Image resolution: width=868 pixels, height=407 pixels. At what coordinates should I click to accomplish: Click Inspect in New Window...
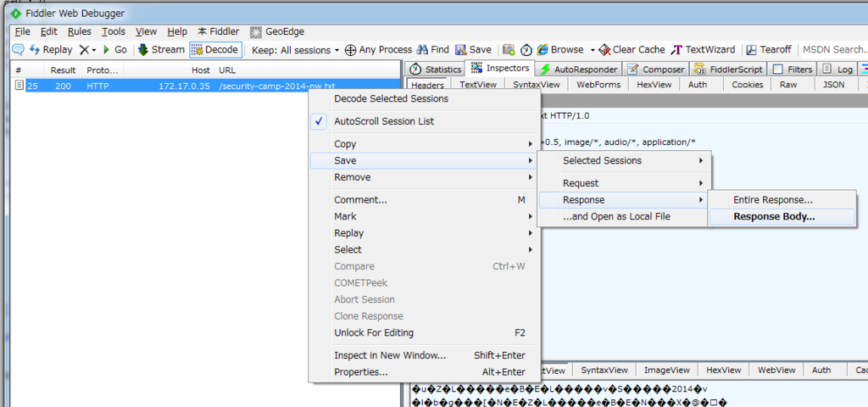click(x=424, y=355)
